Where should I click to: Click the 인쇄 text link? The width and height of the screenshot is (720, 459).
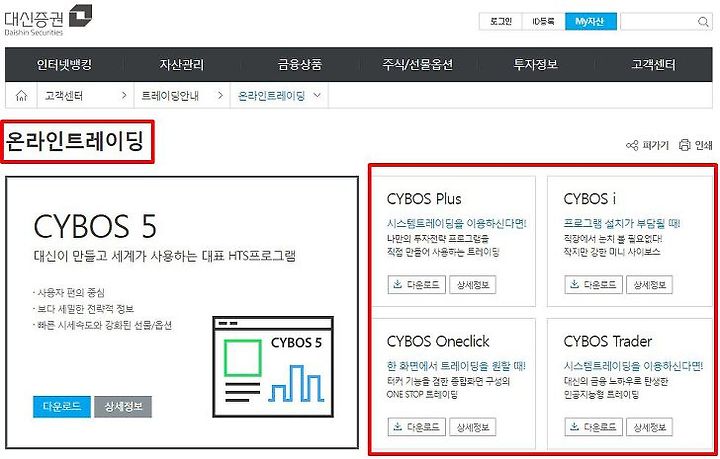[703, 145]
